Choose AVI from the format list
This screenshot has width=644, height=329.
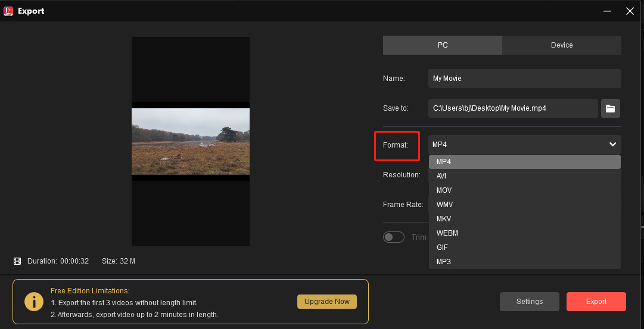[524, 176]
